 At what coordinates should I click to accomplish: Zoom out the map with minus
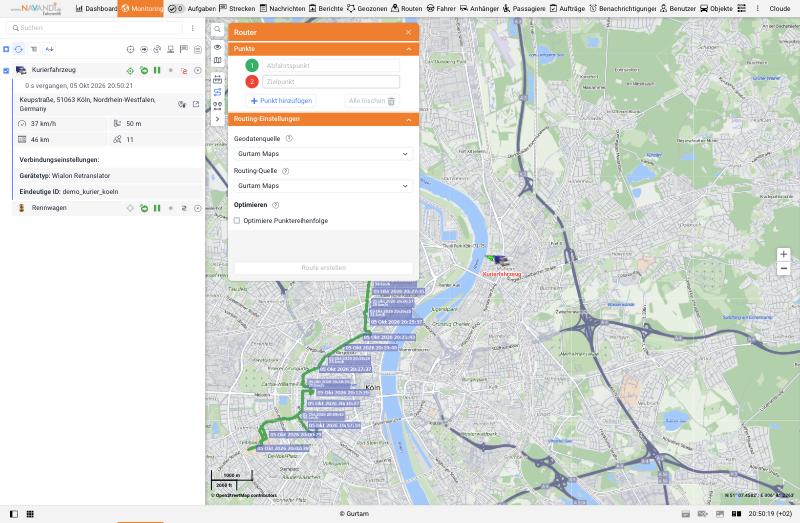click(x=783, y=268)
